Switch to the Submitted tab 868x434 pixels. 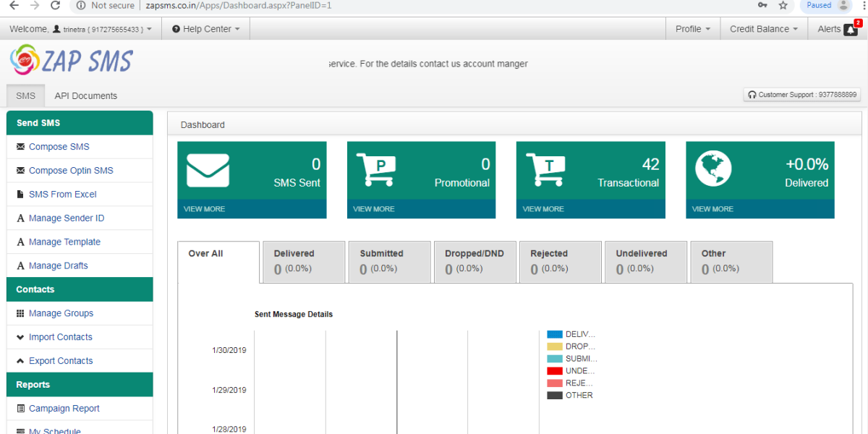(389, 262)
